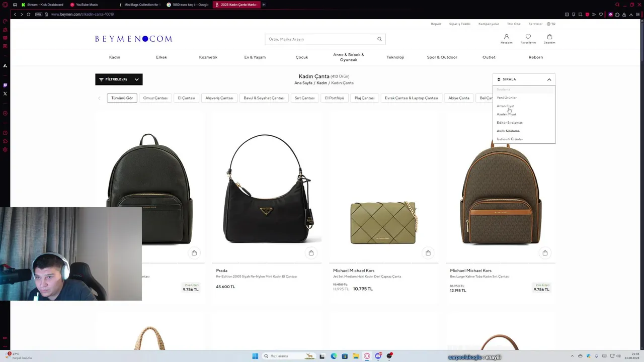Reload the page with the refresh icon

29,14
